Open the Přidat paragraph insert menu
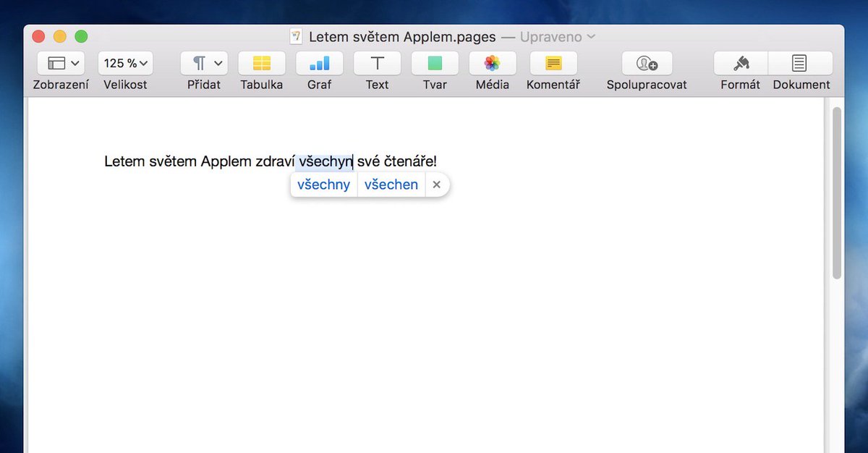The width and height of the screenshot is (868, 453). click(x=204, y=64)
